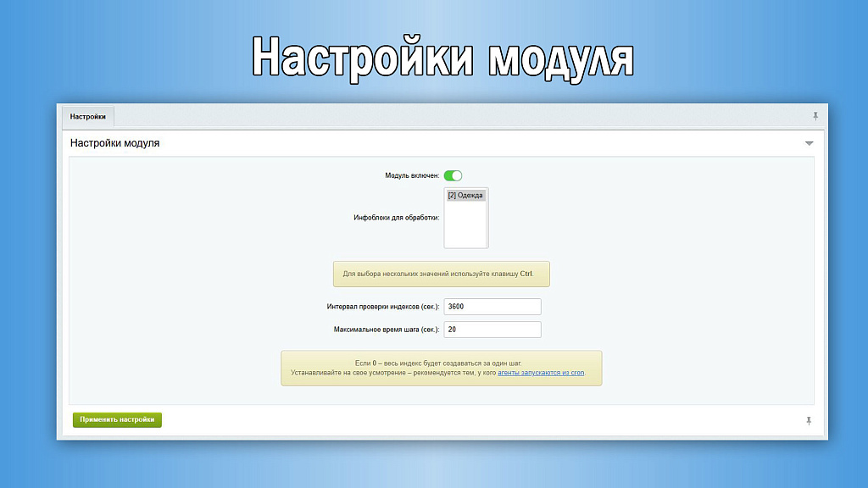The width and height of the screenshot is (868, 488).
Task: Click the pin icon beside the Настройки tab
Action: click(x=815, y=116)
